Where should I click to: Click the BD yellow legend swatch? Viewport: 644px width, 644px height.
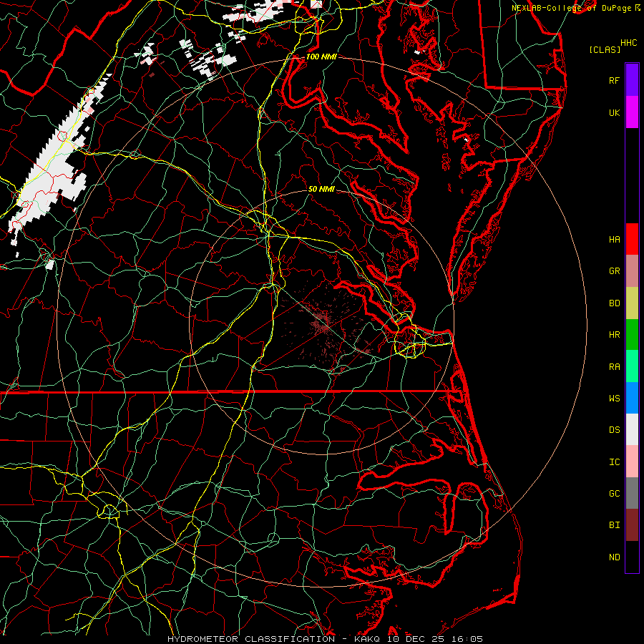(x=632, y=303)
